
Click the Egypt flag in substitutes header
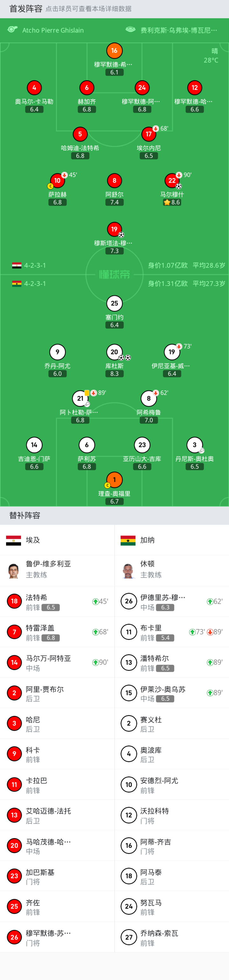[14, 540]
